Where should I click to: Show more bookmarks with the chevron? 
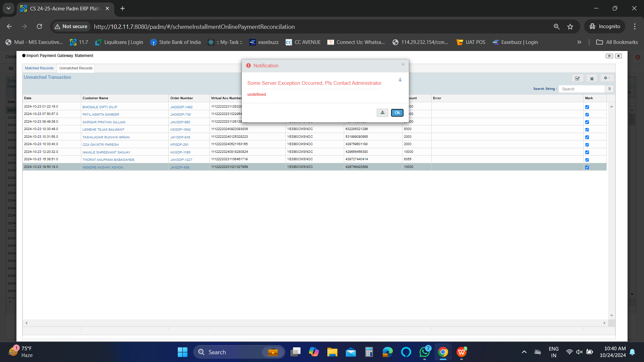click(x=579, y=42)
